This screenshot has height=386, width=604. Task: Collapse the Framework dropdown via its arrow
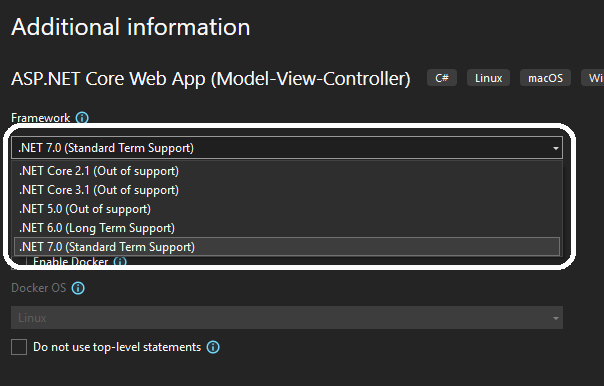click(555, 148)
